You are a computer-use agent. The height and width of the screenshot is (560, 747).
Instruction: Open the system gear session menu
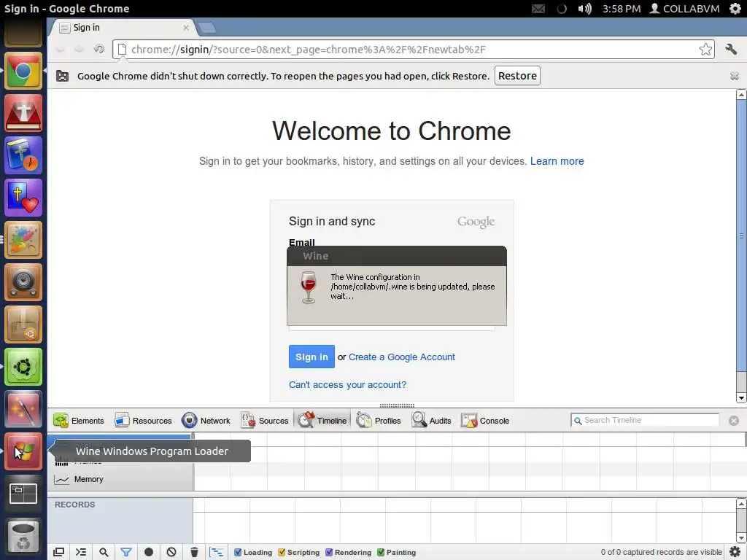(735, 9)
